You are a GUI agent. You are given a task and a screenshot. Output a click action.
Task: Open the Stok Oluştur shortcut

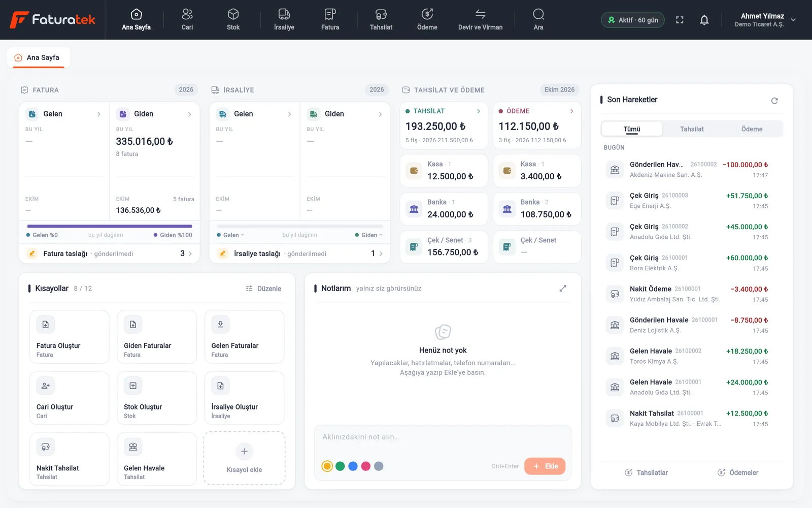tap(157, 398)
